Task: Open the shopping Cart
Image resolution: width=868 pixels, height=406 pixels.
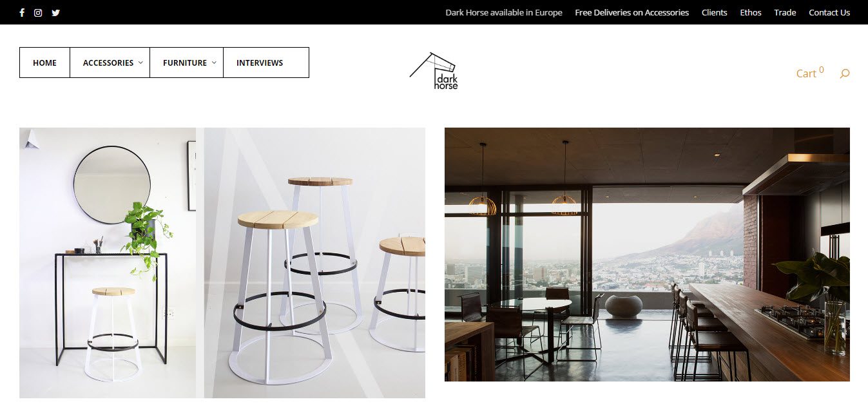Action: point(810,73)
